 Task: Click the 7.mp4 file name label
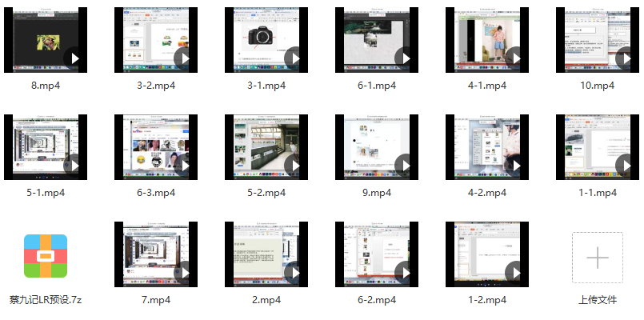pyautogui.click(x=156, y=300)
